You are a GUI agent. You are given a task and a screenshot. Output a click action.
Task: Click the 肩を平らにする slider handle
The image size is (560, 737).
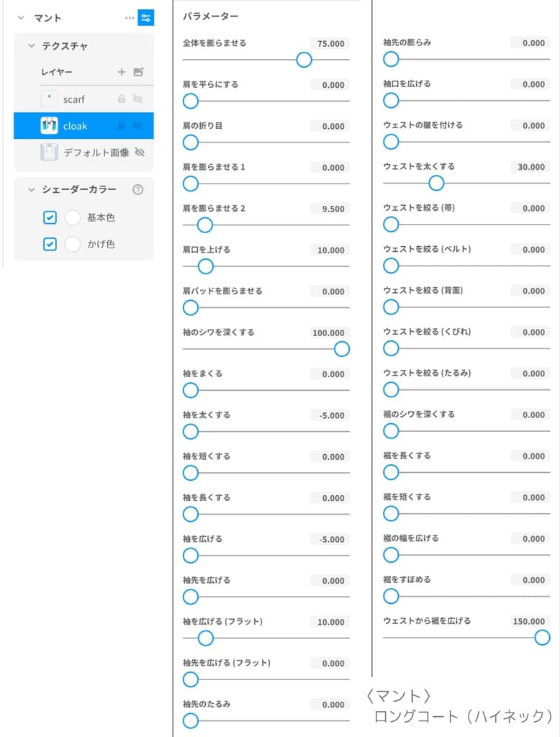coord(191,101)
